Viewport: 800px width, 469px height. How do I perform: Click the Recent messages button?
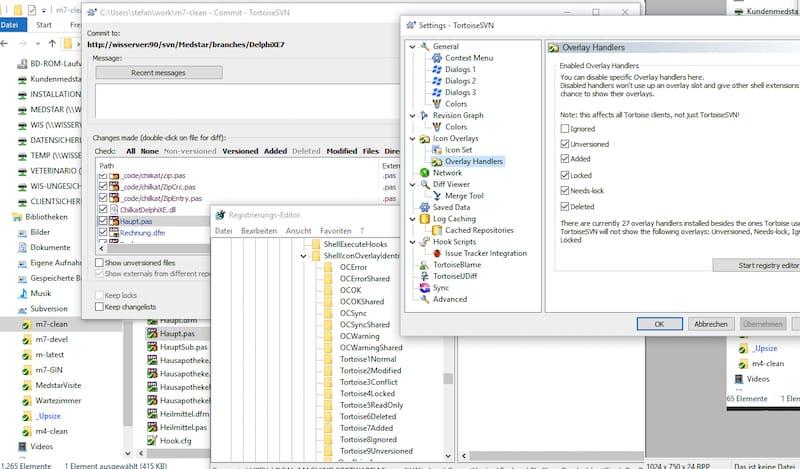[x=159, y=72]
